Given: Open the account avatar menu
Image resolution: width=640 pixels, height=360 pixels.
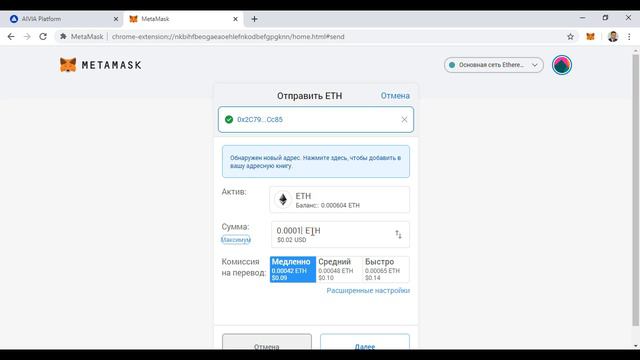Looking at the screenshot, I should [562, 65].
